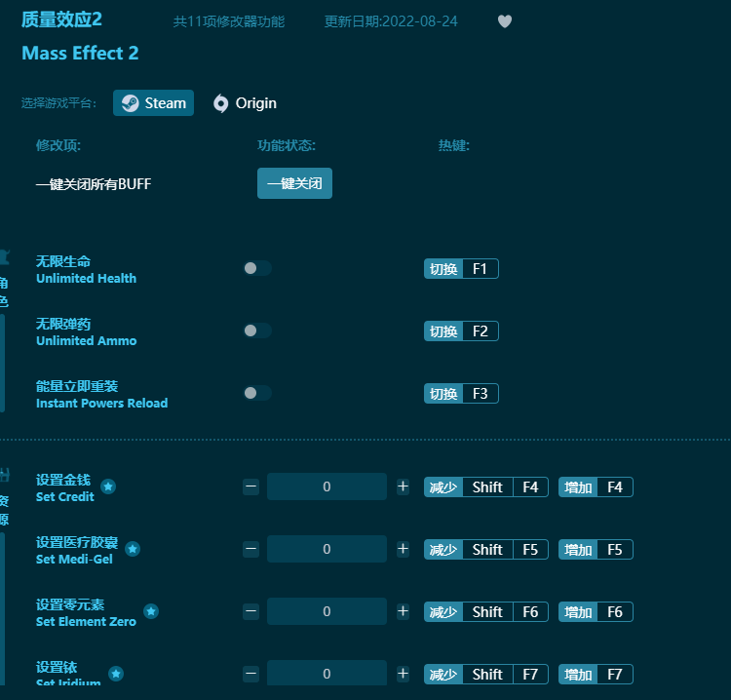
Task: Click the increase F4 hotkey for Set Credit
Action: [596, 486]
